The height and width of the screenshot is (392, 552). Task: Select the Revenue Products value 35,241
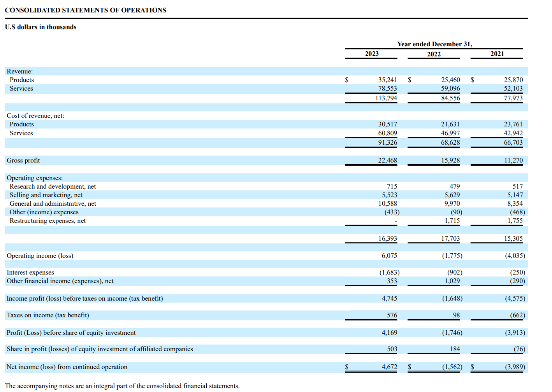click(389, 80)
